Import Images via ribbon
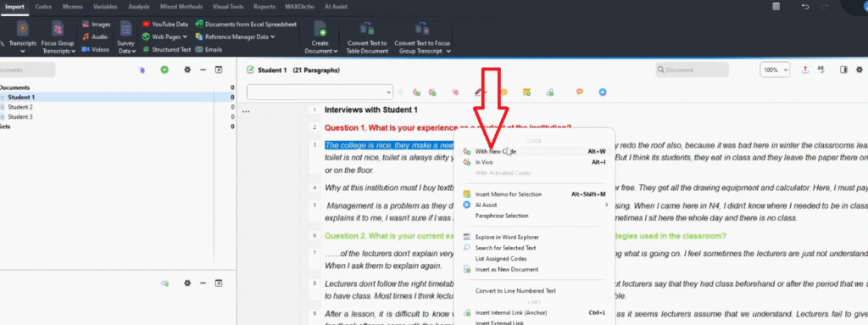Viewport: 868px width, 325px height. click(96, 25)
